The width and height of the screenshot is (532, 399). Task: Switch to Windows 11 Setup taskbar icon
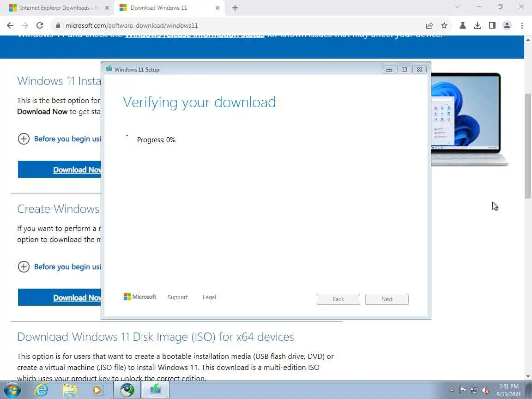(155, 390)
